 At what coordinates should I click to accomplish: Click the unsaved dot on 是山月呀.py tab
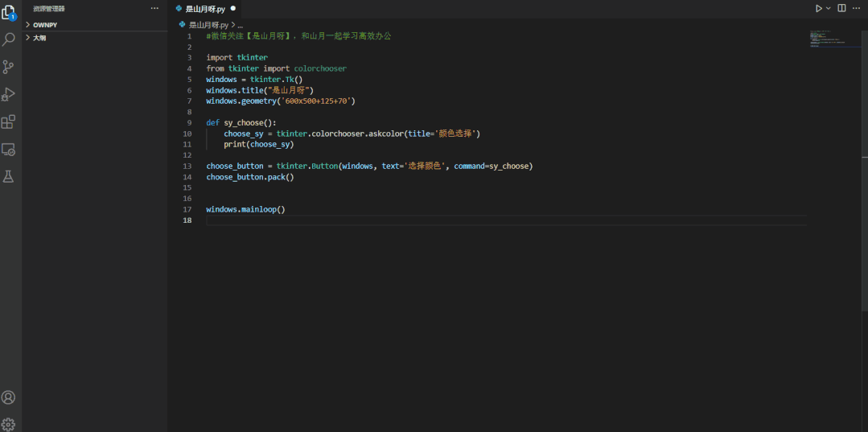click(232, 9)
